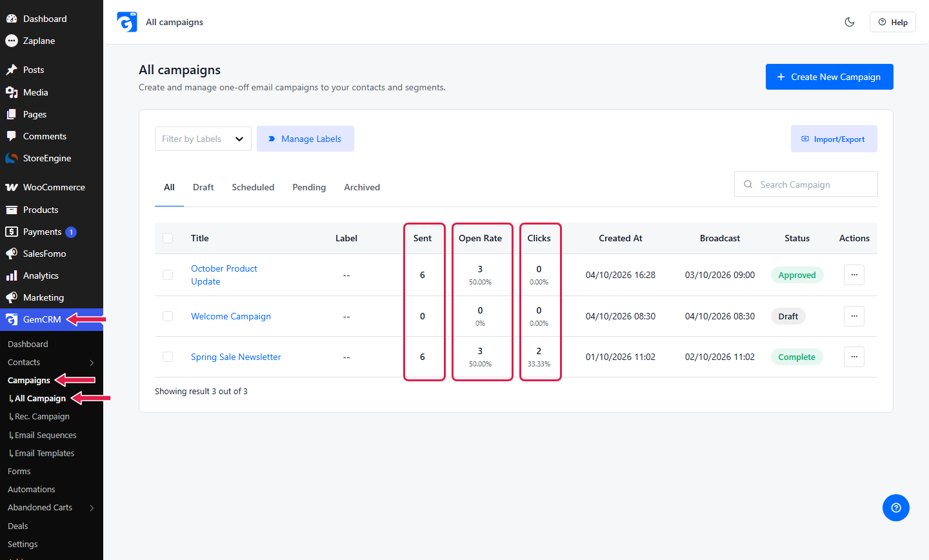This screenshot has width=929, height=560.
Task: Open the Spring Sale Newsletter campaign link
Action: tap(236, 357)
